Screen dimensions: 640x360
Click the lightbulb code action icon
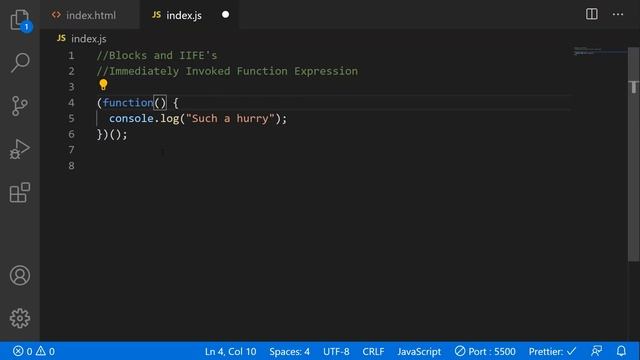[103, 85]
